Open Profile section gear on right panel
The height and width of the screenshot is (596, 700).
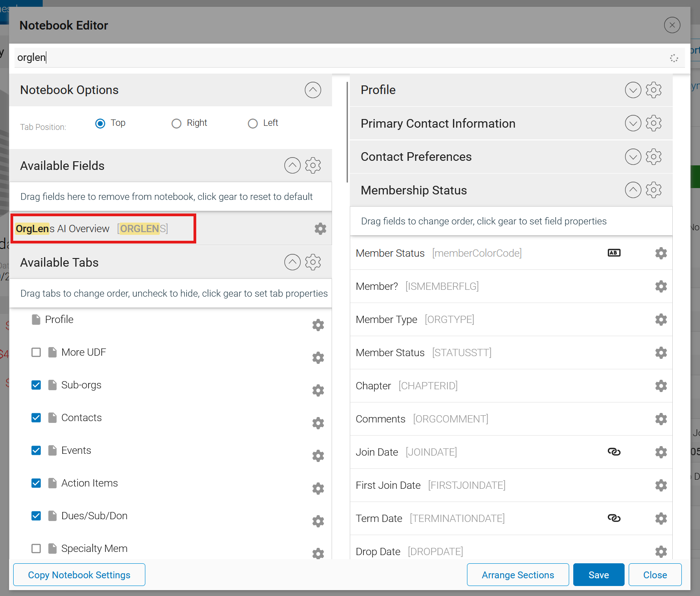(654, 90)
